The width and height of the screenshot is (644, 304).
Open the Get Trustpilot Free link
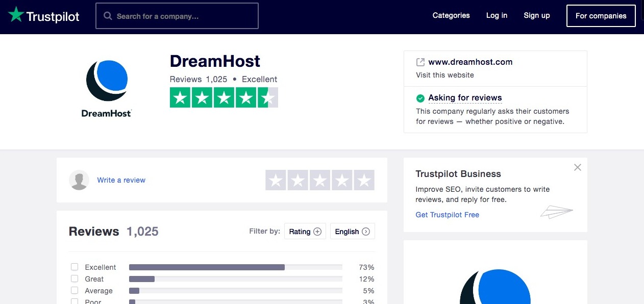[447, 215]
